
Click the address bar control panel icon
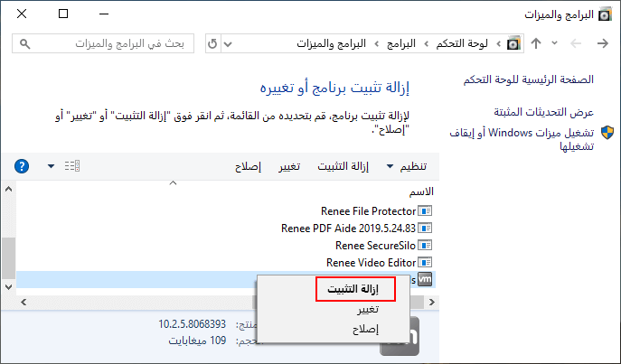(513, 43)
